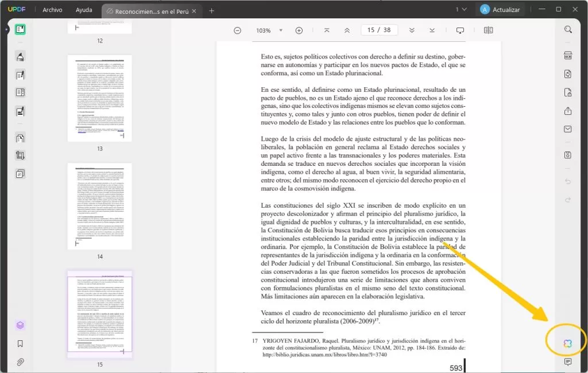Click the Save as other icon
Viewport: 588px width, 373px height.
point(568,155)
